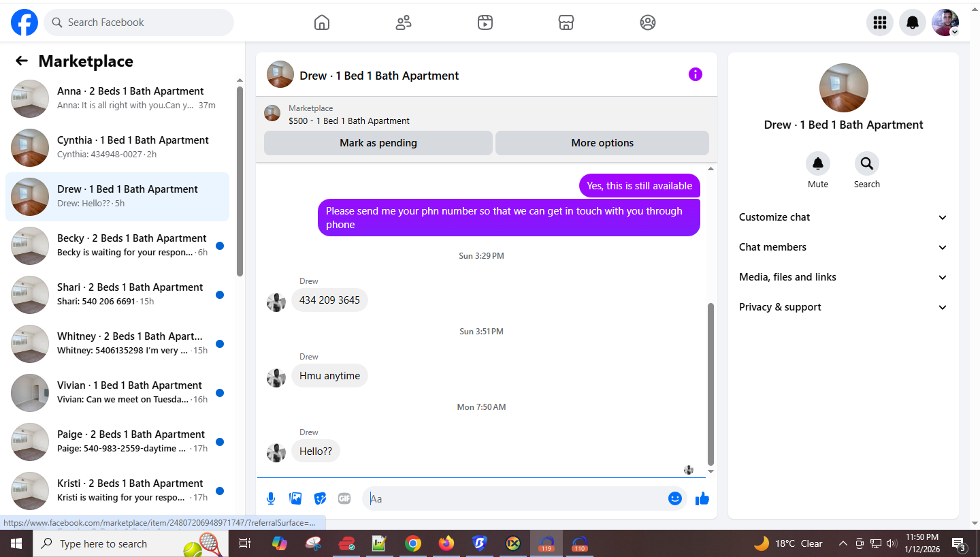
Task: Click Mark as pending button
Action: [378, 143]
